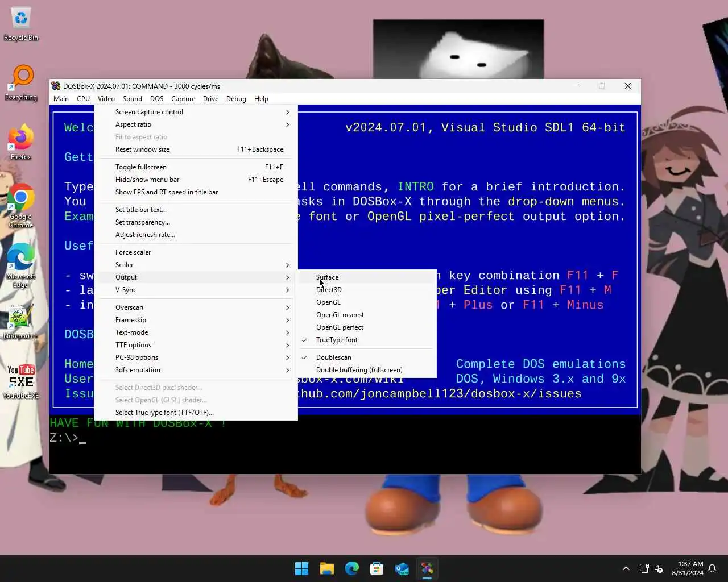Expand the Text-mode submenu
Image resolution: width=728 pixels, height=582 pixels.
click(196, 332)
